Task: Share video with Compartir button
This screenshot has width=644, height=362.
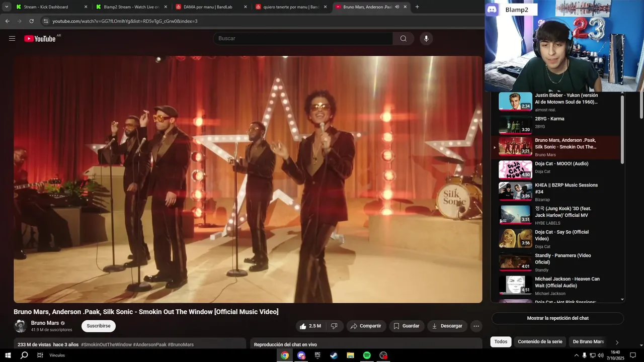Action: pyautogui.click(x=366, y=326)
